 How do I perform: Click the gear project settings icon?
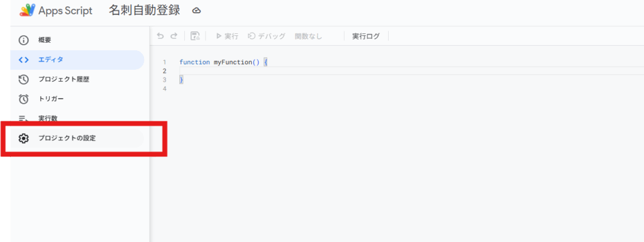click(x=23, y=139)
